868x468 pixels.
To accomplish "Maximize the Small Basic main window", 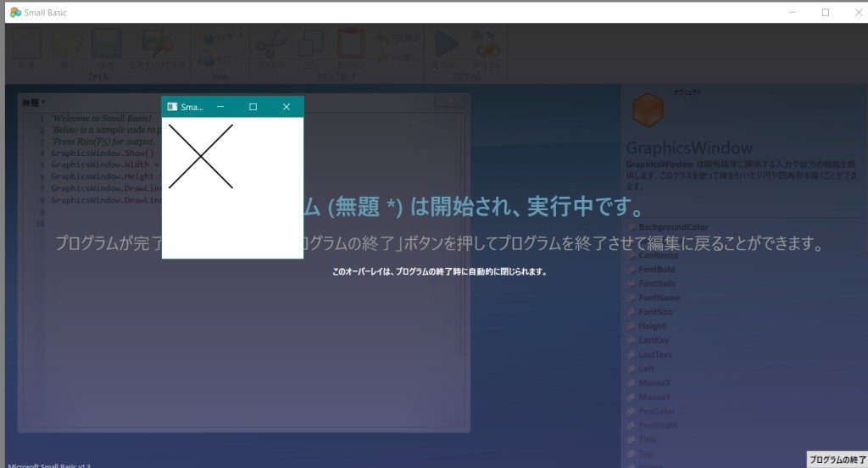I will click(826, 12).
